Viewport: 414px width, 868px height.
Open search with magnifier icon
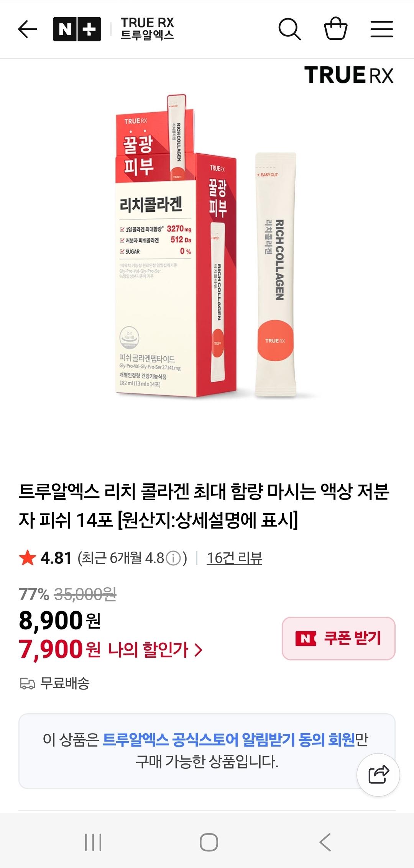289,29
